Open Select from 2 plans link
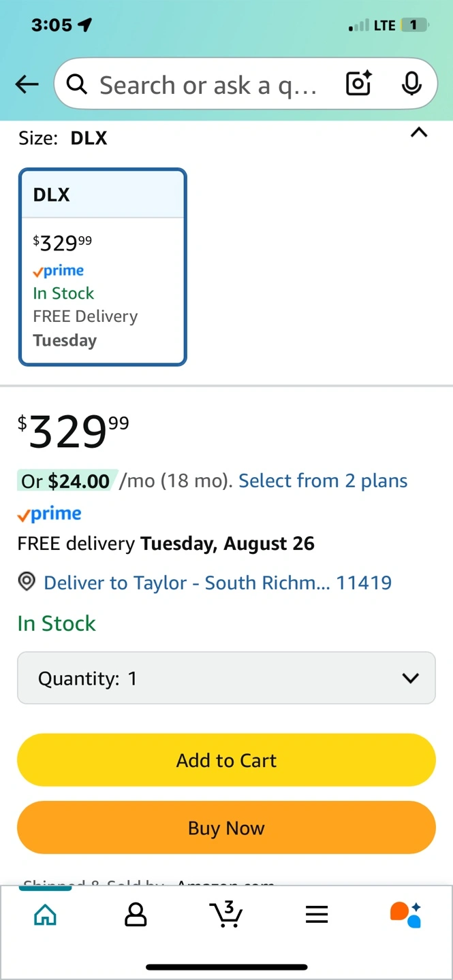 (x=323, y=481)
